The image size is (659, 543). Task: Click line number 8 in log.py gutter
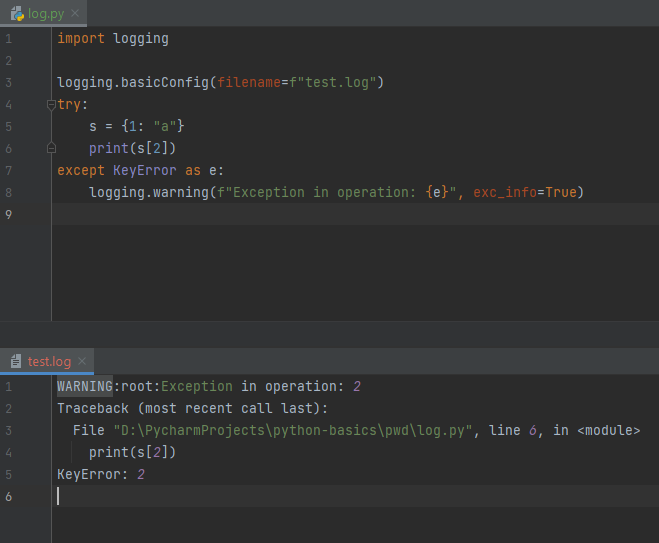coord(9,192)
